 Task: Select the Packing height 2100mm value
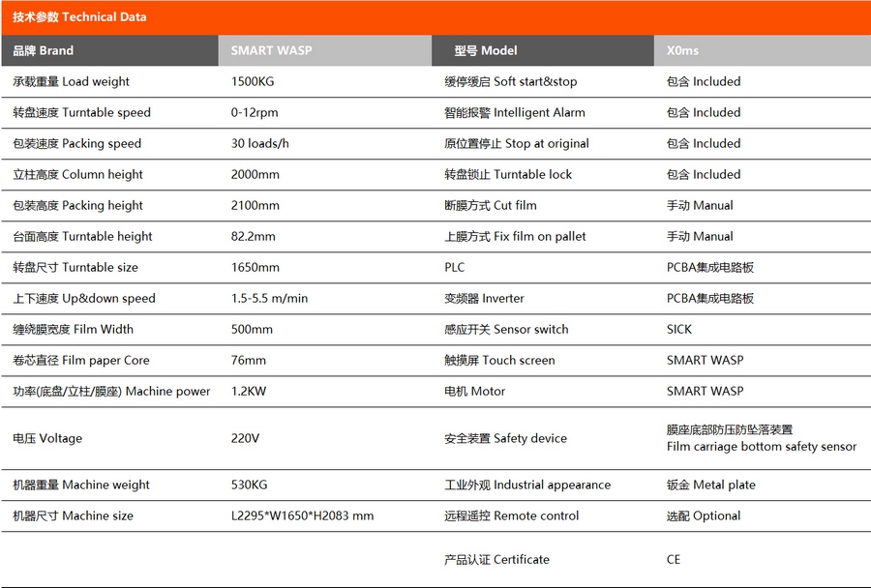coord(255,206)
